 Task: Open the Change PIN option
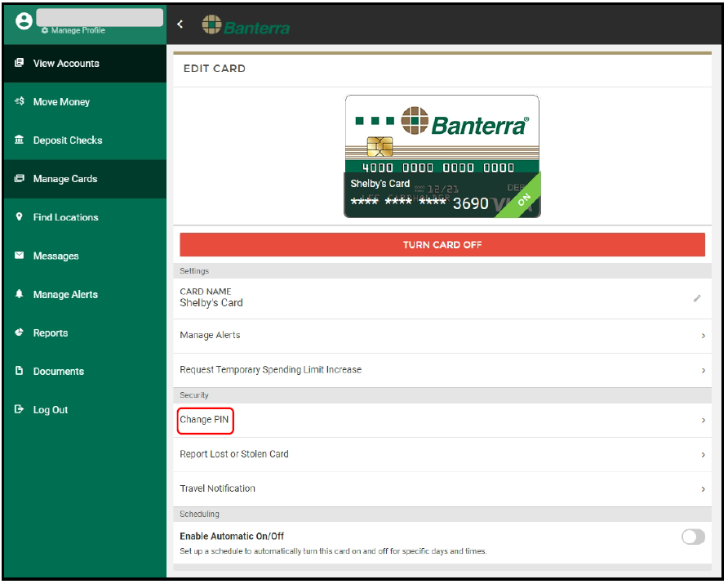(206, 420)
